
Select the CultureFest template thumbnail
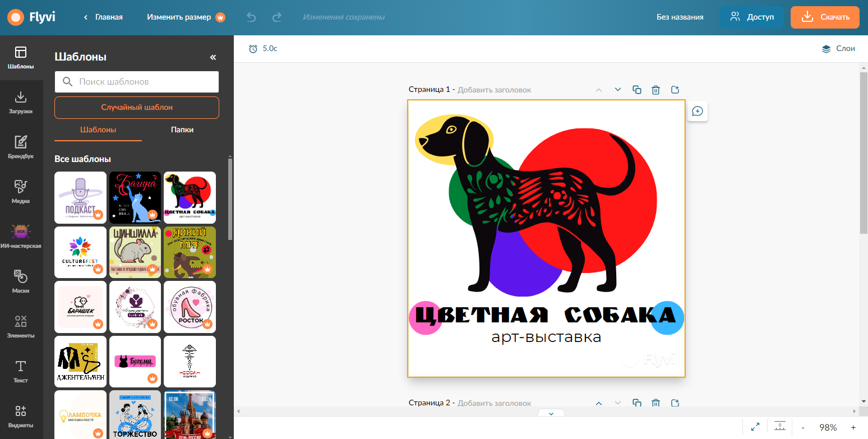[x=80, y=252]
